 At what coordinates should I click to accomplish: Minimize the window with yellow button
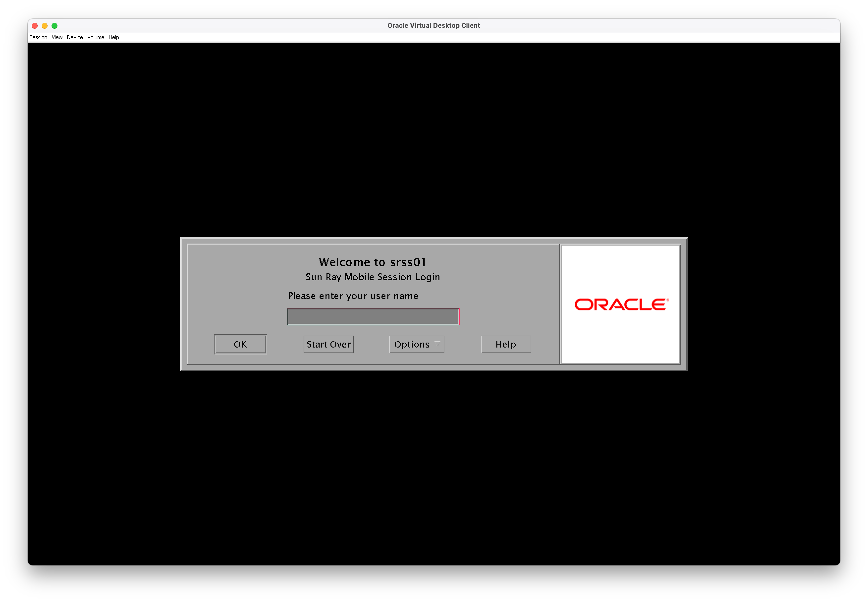tap(45, 26)
